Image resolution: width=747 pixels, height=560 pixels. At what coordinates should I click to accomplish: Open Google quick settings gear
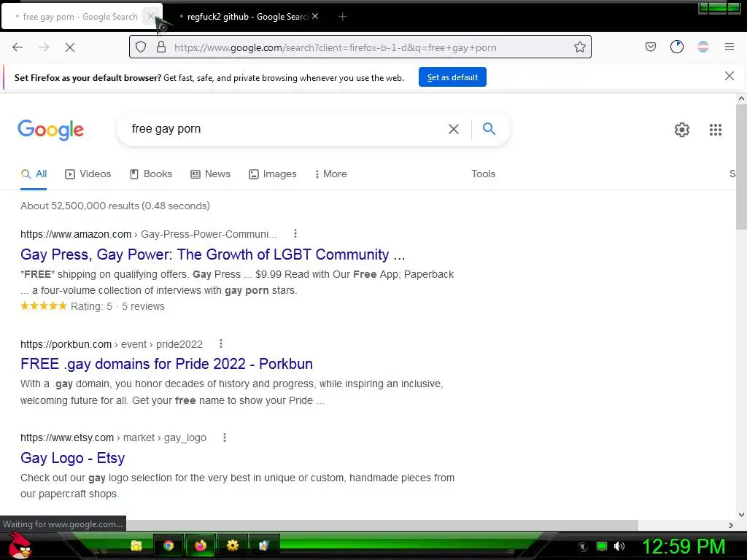point(682,130)
